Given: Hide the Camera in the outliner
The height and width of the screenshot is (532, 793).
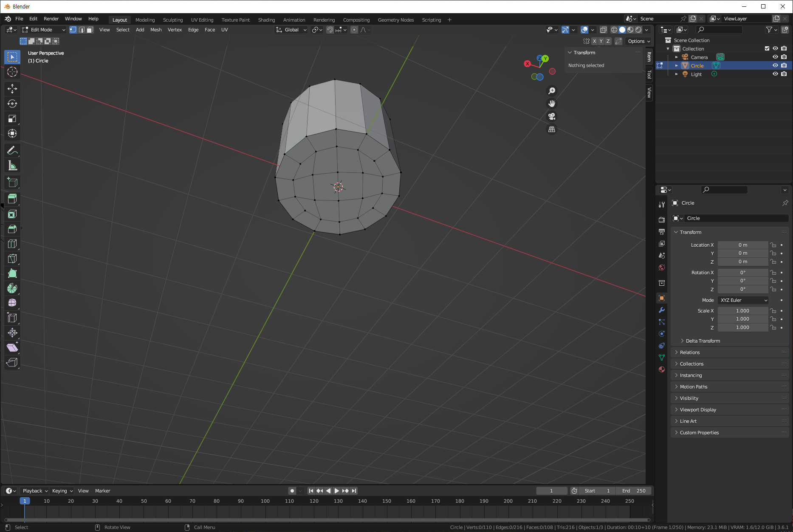Looking at the screenshot, I should pos(775,57).
